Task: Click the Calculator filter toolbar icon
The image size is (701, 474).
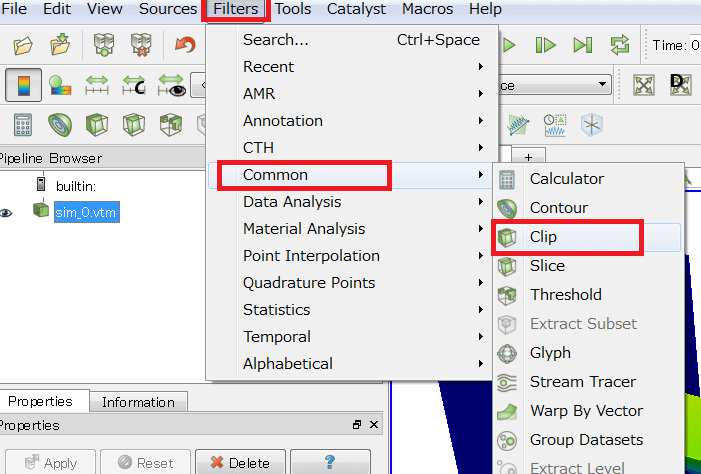Action: pos(23,124)
